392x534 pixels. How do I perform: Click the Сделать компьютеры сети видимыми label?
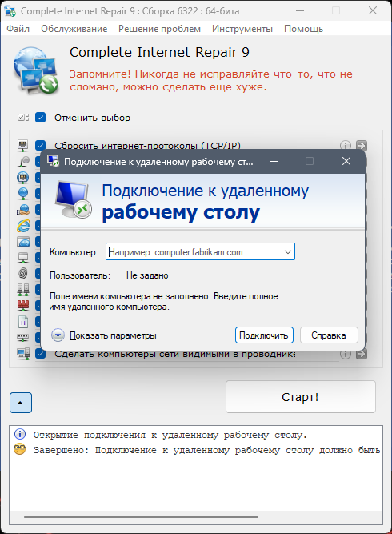coord(175,354)
